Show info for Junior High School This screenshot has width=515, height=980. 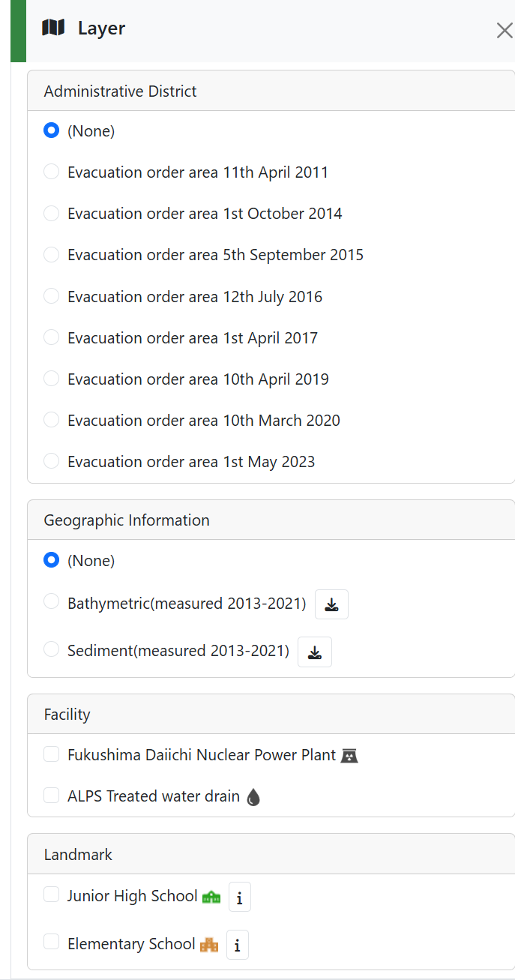tap(239, 898)
